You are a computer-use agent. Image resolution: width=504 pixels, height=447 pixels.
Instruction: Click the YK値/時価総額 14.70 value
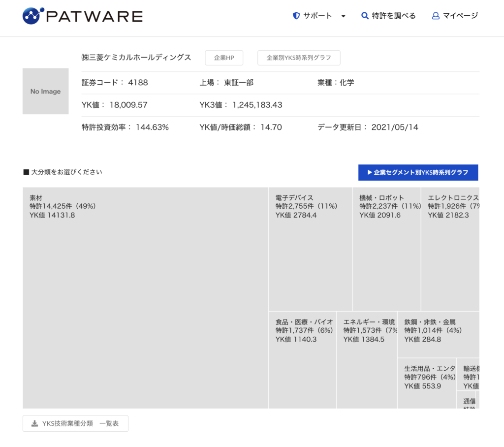tap(271, 128)
